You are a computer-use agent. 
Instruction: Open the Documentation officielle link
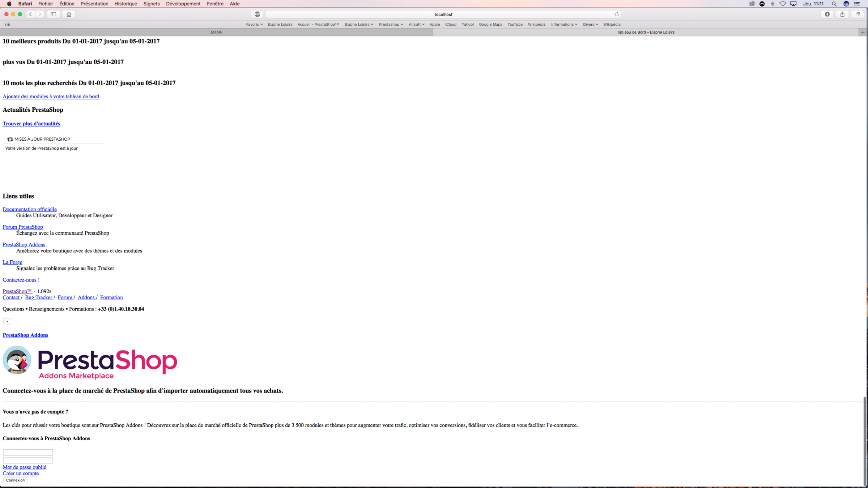coord(30,209)
